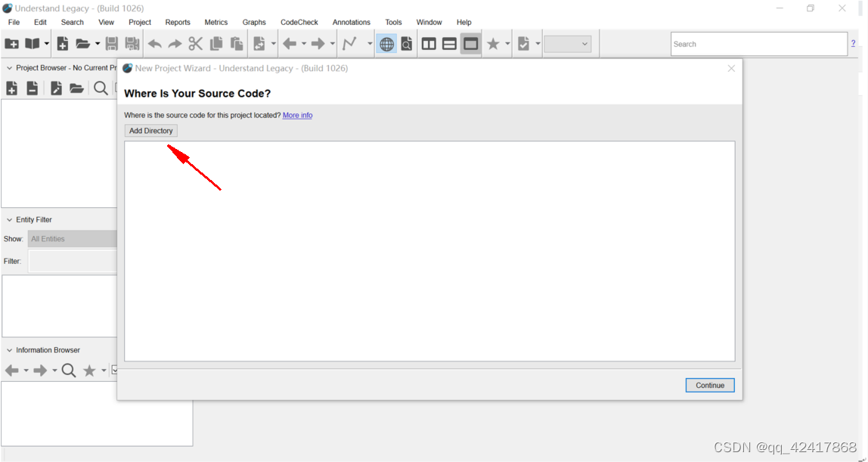Open the empty combo box in toolbar
This screenshot has height=462, width=868.
567,44
